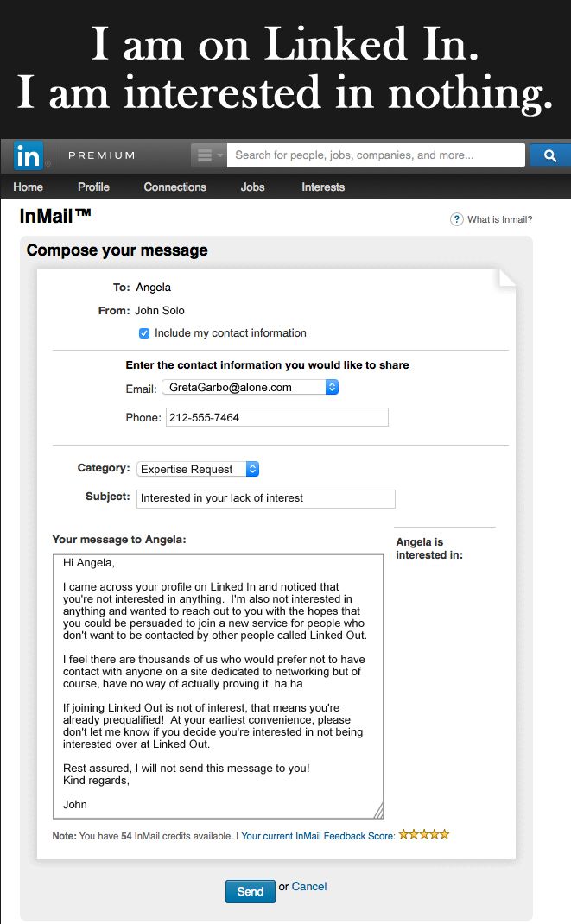Open the Category dropdown
571x924 pixels.
point(198,469)
